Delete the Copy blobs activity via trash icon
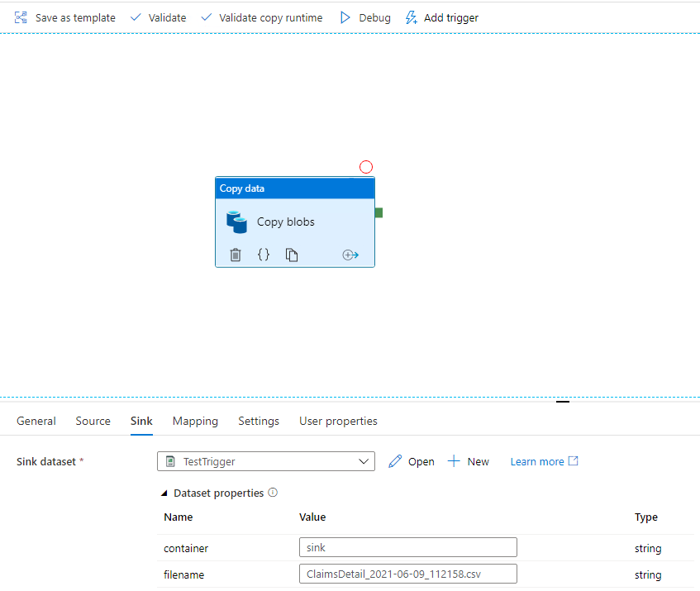The height and width of the screenshot is (591, 700). (236, 255)
